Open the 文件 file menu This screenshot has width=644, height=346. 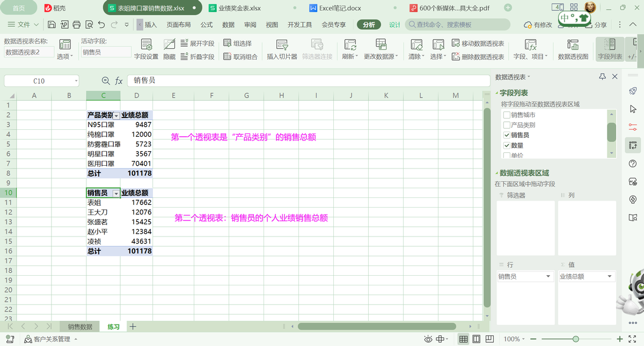(x=24, y=25)
